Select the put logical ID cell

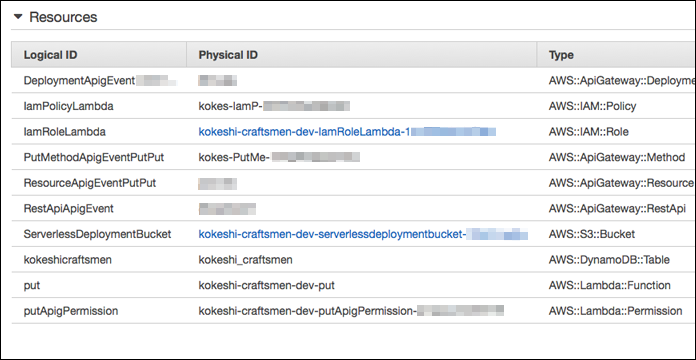pos(32,285)
